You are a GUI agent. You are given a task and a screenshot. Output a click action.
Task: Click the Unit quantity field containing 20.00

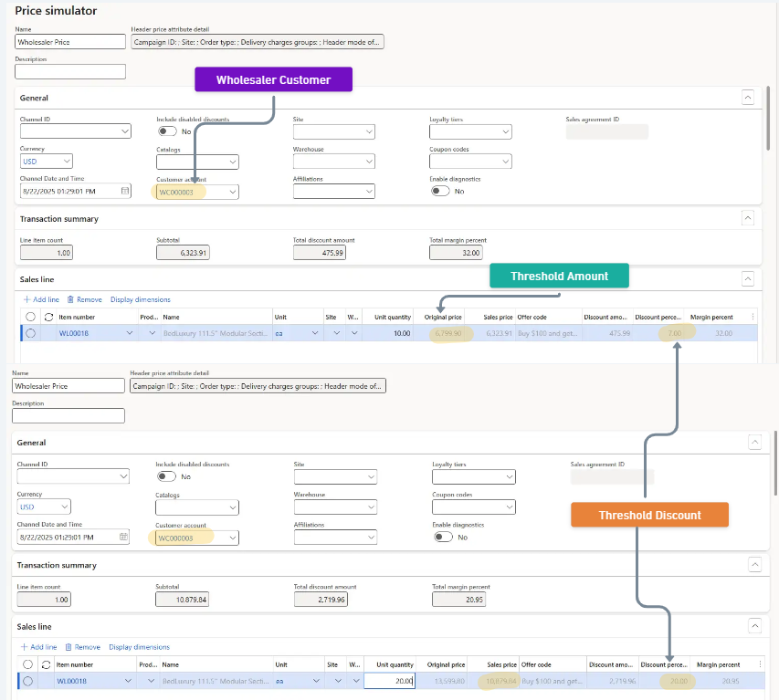[389, 681]
